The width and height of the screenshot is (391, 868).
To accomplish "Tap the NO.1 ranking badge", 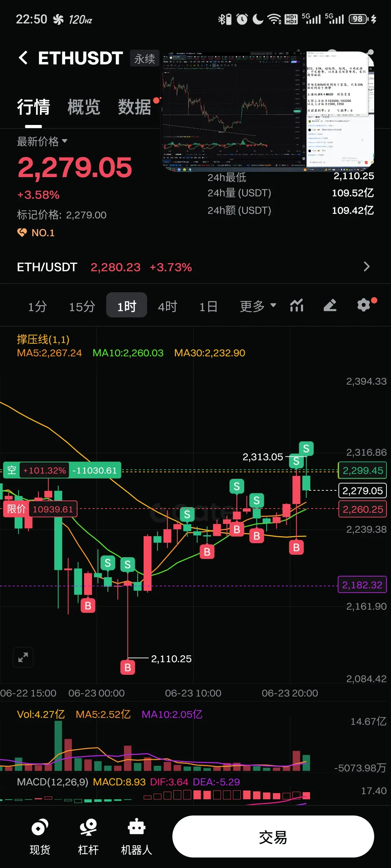I will coord(36,233).
